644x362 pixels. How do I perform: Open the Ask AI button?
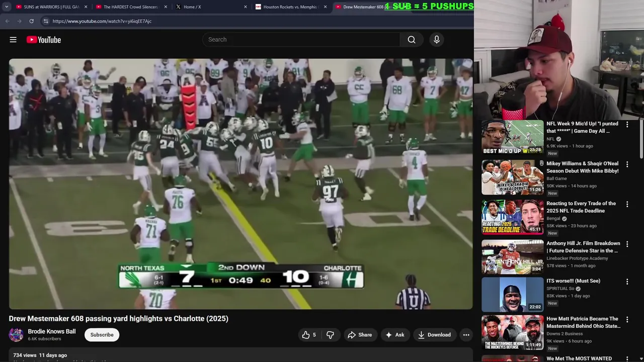pos(395,335)
